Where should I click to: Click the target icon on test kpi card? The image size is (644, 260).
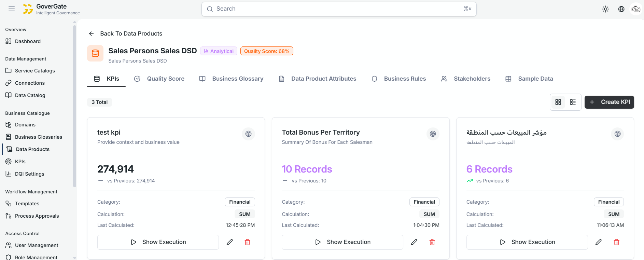[x=248, y=134]
